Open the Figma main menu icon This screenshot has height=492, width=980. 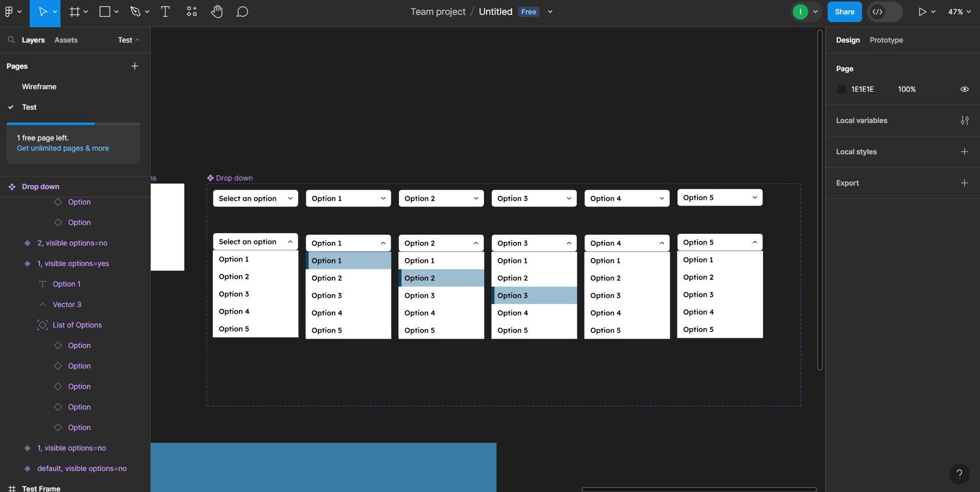pyautogui.click(x=9, y=12)
